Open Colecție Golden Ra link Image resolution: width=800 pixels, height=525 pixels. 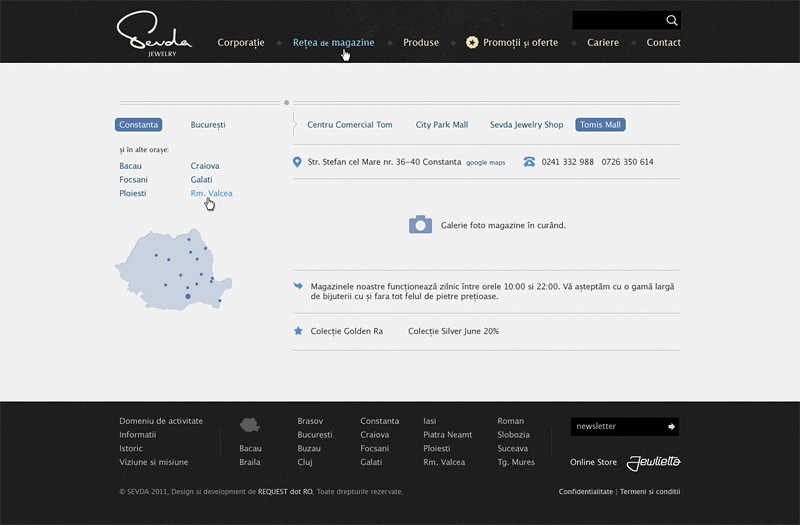point(347,331)
